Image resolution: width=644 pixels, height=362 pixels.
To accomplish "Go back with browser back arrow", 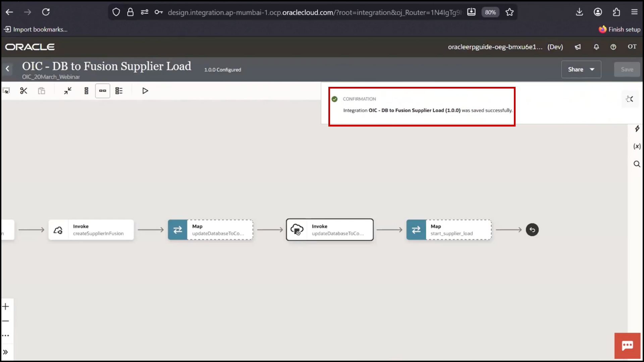I will [x=9, y=12].
